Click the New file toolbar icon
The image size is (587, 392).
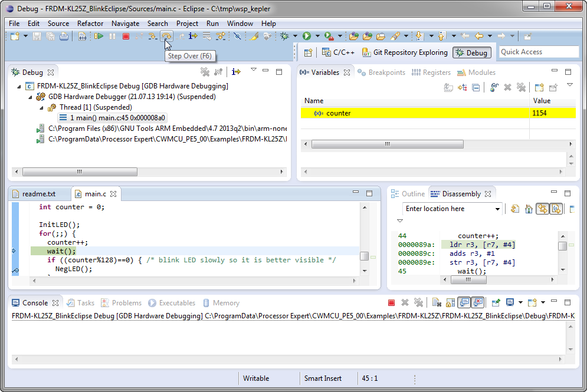[x=15, y=37]
